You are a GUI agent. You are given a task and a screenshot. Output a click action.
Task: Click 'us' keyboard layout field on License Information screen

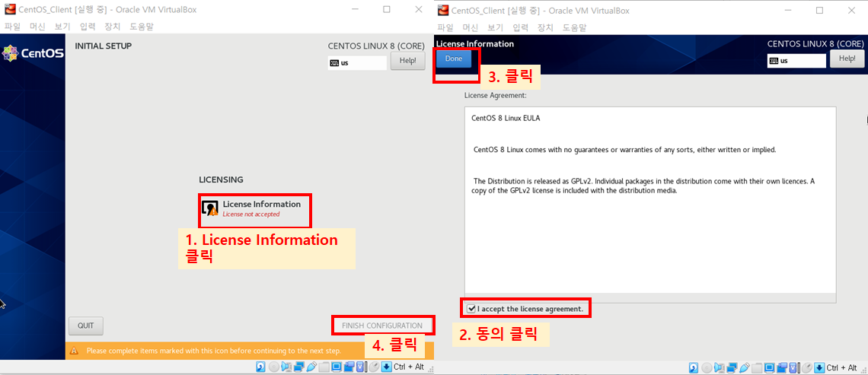pos(796,61)
